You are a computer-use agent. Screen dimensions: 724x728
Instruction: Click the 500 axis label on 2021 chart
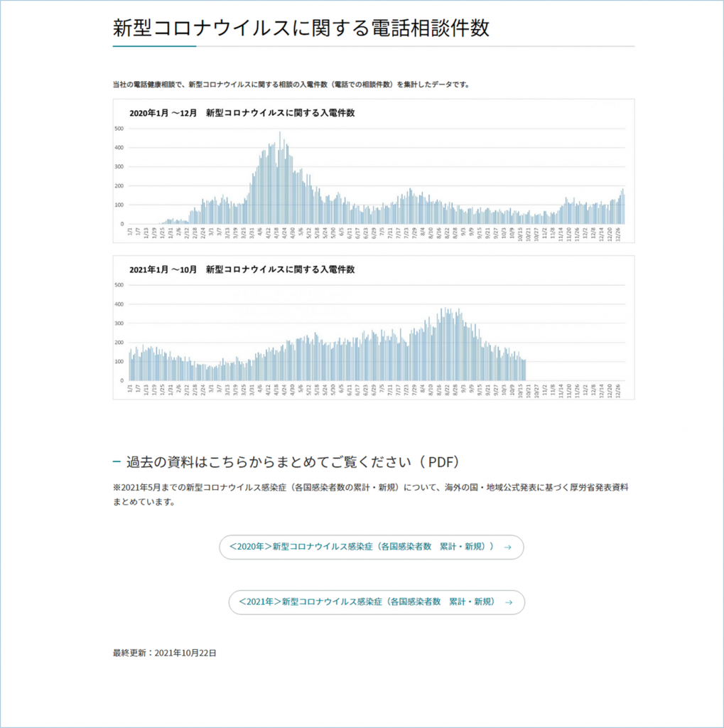click(119, 285)
